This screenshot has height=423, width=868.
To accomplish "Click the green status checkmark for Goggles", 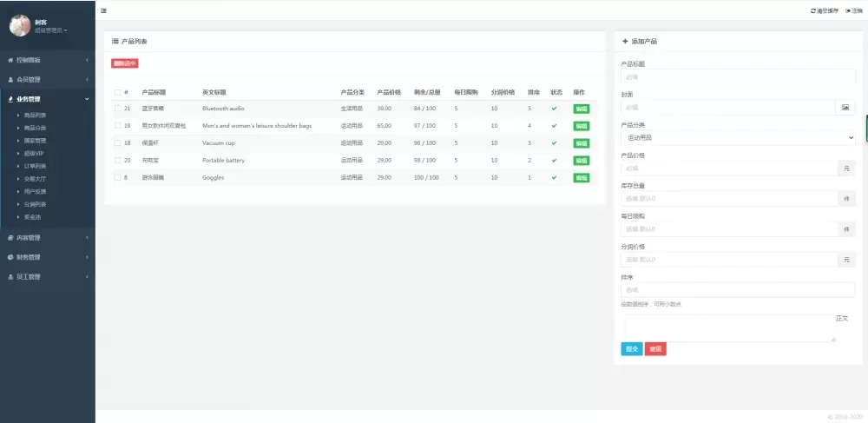I will click(x=554, y=178).
